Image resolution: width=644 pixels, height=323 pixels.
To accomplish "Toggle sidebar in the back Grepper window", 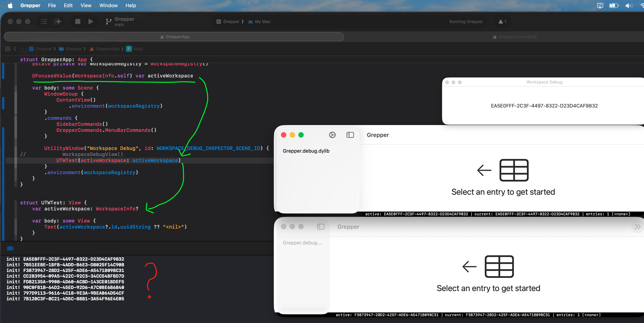I will [x=320, y=227].
